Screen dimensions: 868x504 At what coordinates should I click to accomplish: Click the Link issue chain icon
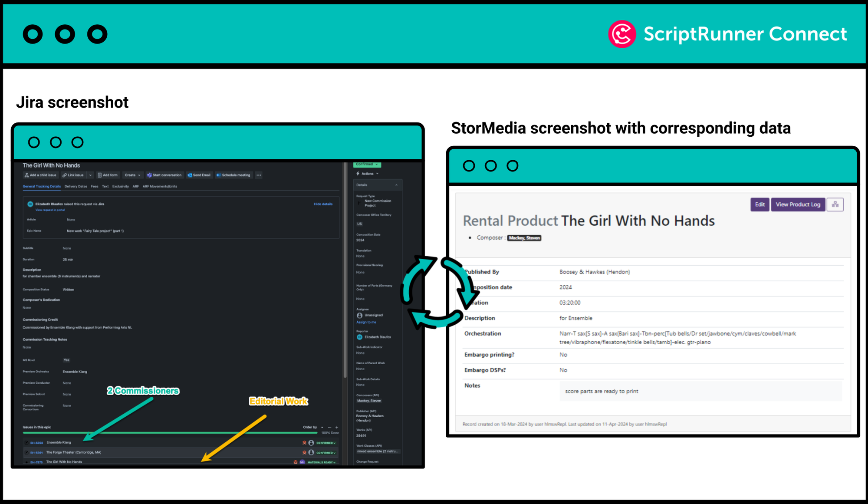65,175
